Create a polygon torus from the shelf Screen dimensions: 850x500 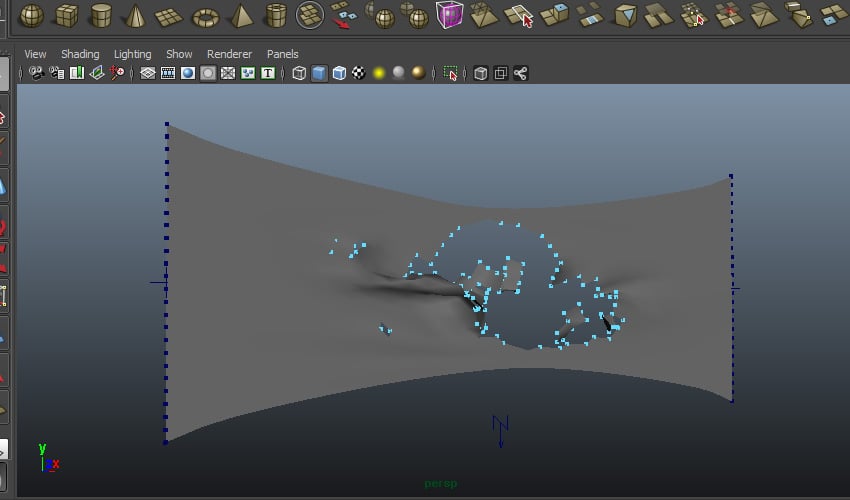click(x=205, y=18)
